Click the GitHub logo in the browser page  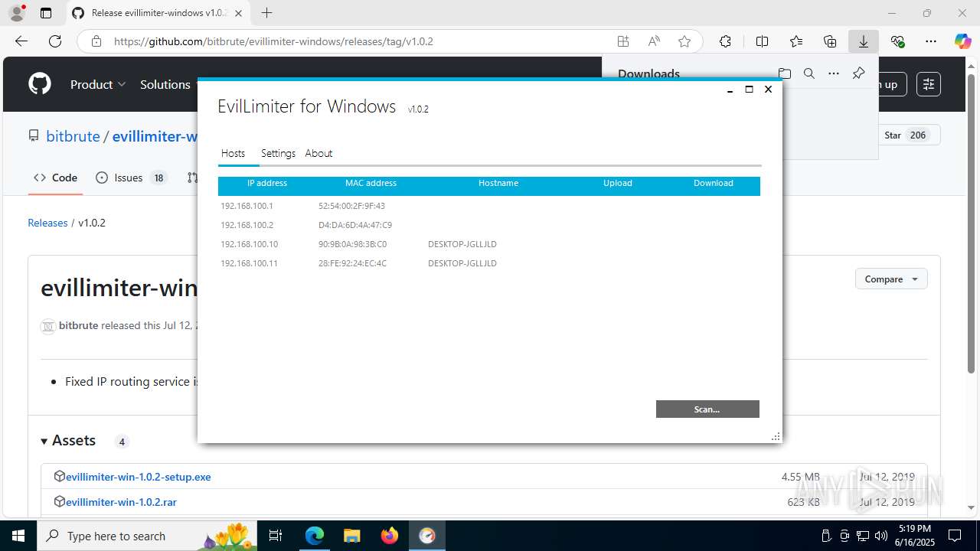pyautogui.click(x=40, y=84)
